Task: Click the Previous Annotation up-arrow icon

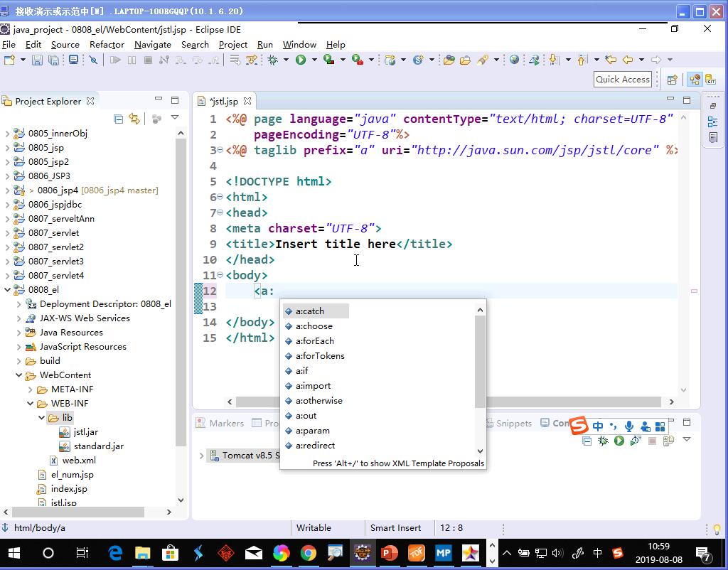Action: tap(582, 60)
